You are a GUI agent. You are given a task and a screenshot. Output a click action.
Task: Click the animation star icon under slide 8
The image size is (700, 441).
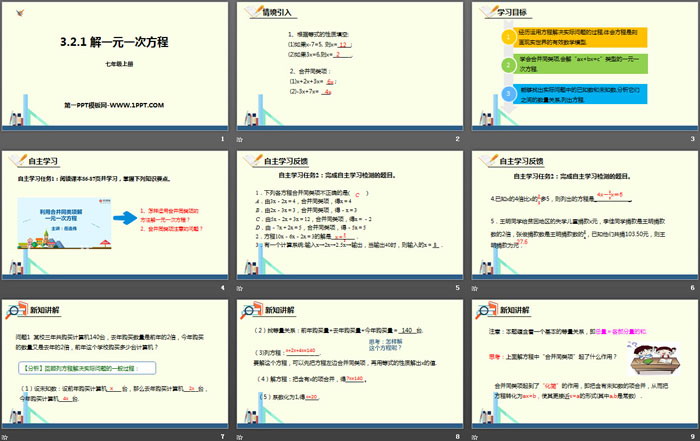(x=240, y=437)
